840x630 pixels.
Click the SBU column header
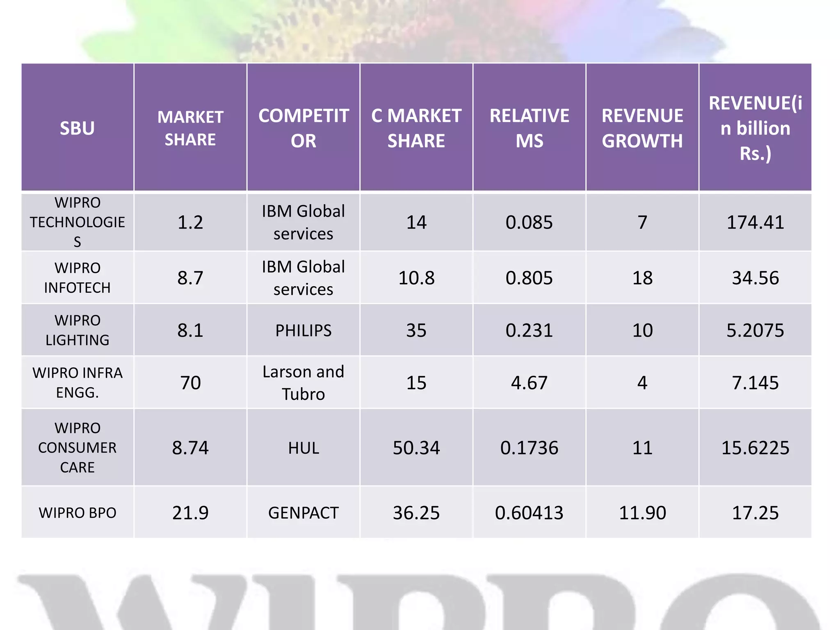(78, 128)
